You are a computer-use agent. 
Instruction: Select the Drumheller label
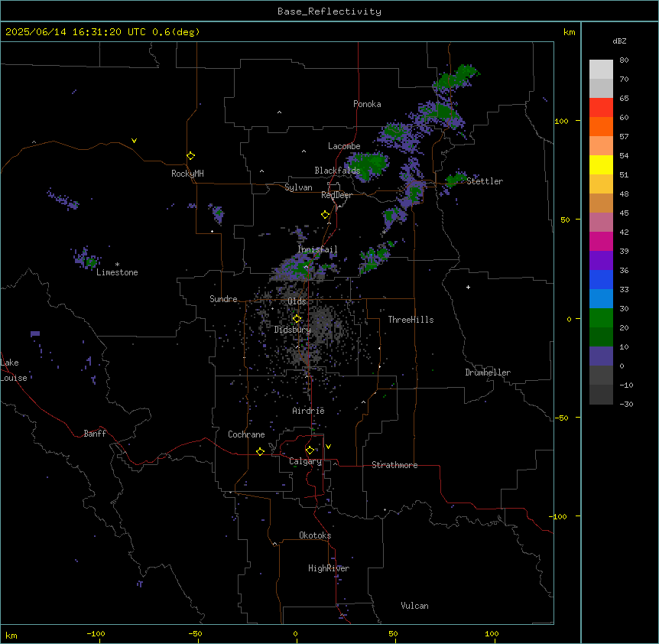488,372
